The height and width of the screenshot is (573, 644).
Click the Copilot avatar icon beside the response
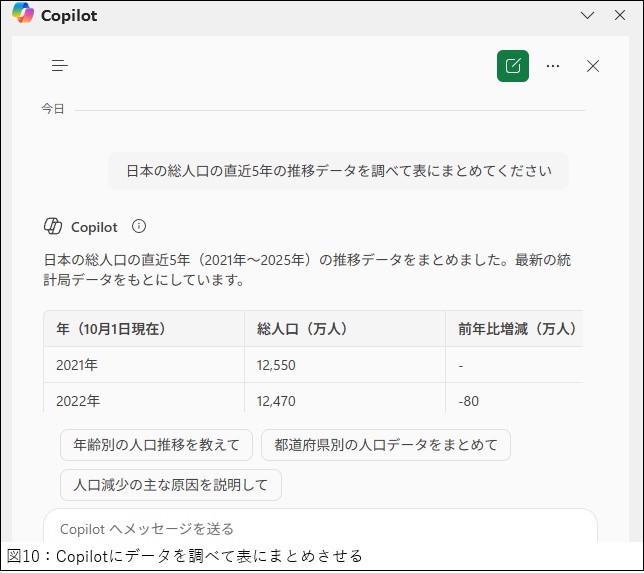pyautogui.click(x=53, y=226)
